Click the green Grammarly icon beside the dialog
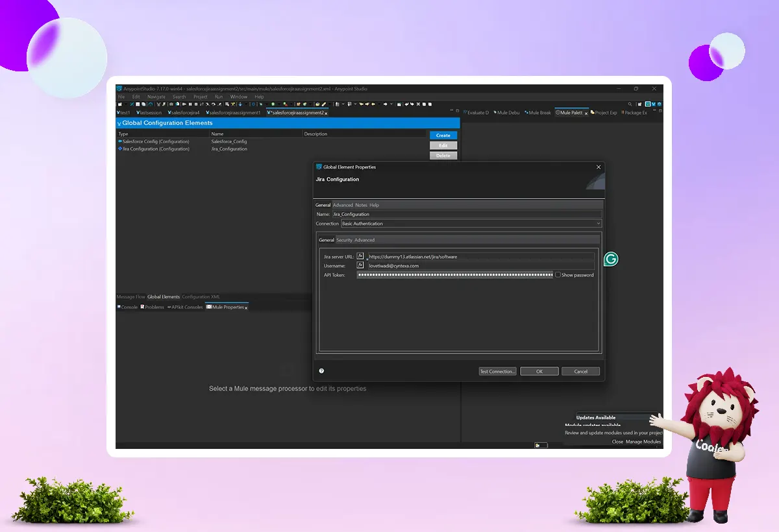This screenshot has height=532, width=779. 610,259
